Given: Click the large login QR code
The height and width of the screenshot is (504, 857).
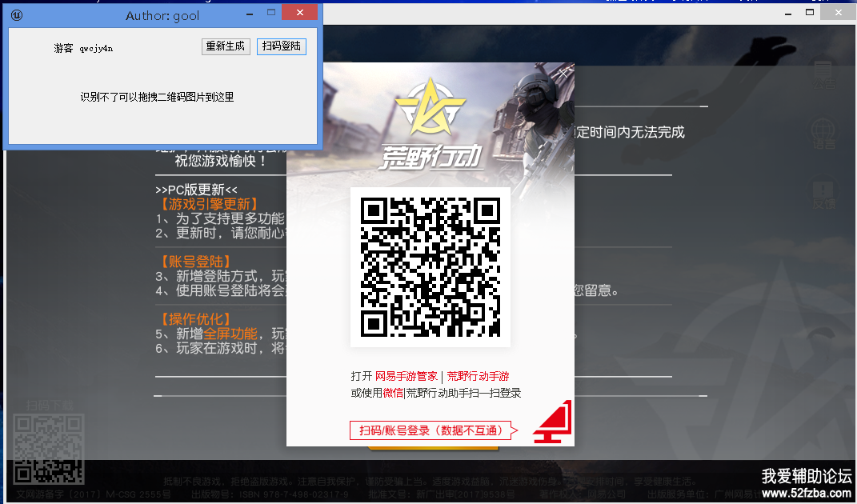Looking at the screenshot, I should click(431, 266).
